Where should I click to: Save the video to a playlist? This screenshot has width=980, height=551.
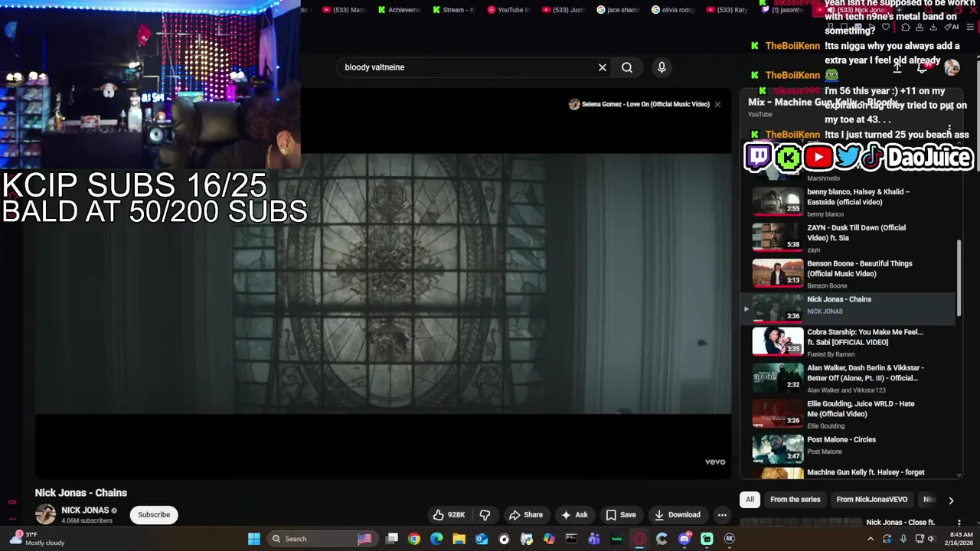coord(621,515)
